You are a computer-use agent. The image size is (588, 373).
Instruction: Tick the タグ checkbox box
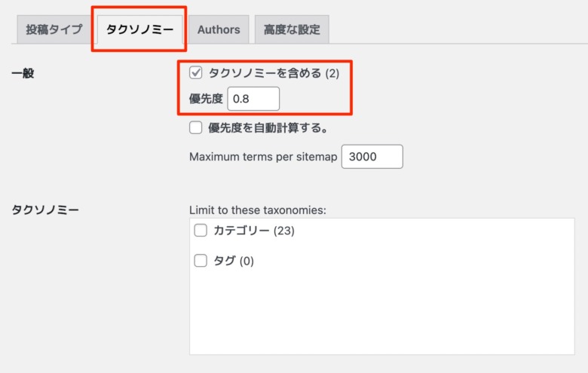pyautogui.click(x=201, y=260)
